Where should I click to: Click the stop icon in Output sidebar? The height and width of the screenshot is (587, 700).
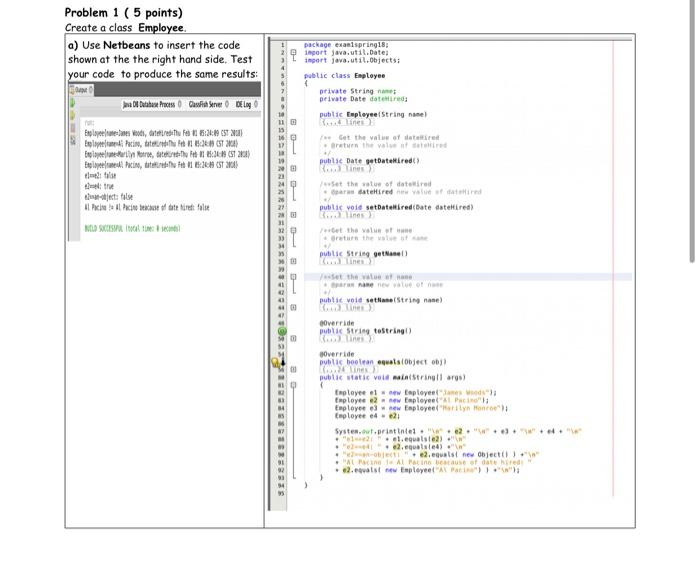pos(72,128)
